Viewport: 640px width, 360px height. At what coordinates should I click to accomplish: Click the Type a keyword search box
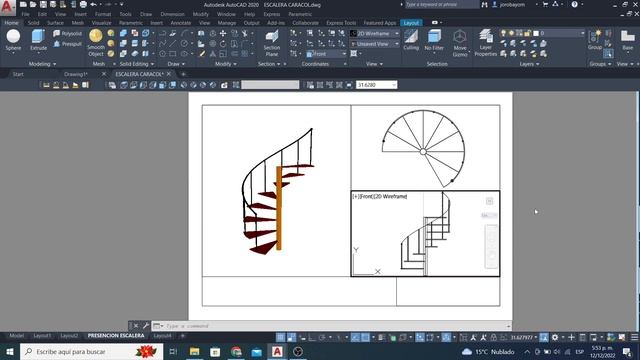442,4
